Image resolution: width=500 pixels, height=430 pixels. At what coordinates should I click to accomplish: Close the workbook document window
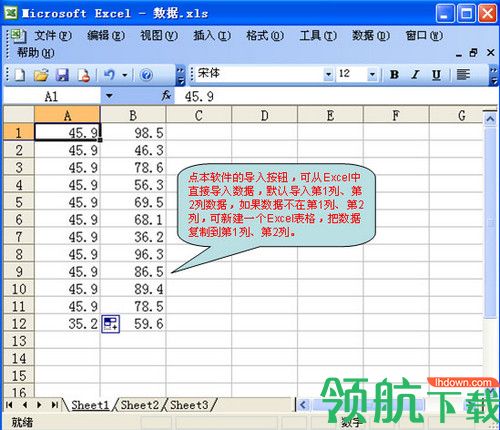click(490, 52)
